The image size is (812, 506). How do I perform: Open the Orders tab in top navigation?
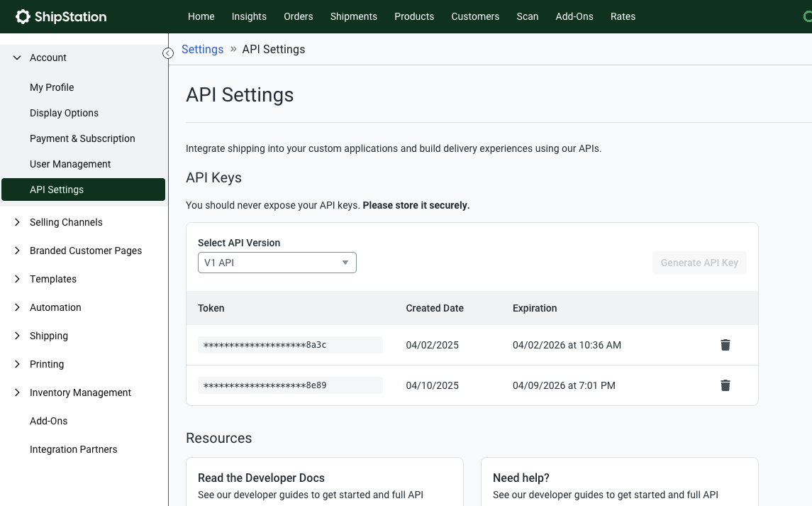[x=298, y=16]
